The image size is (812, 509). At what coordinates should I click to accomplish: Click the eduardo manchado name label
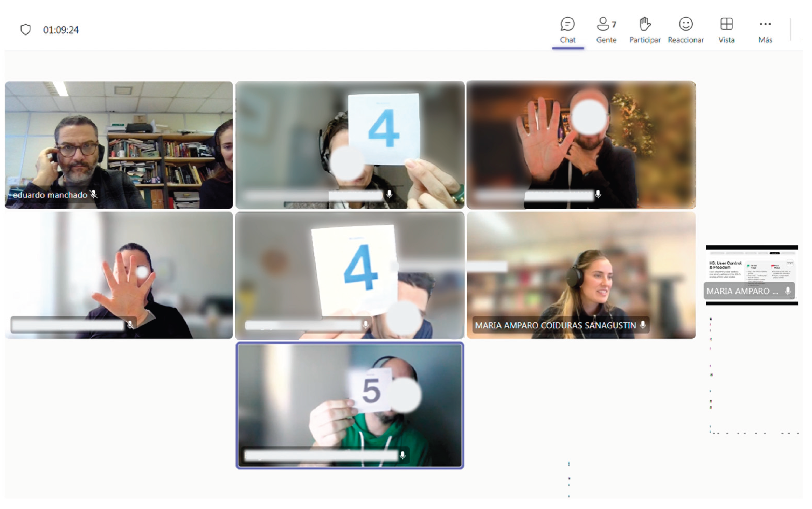tap(50, 195)
